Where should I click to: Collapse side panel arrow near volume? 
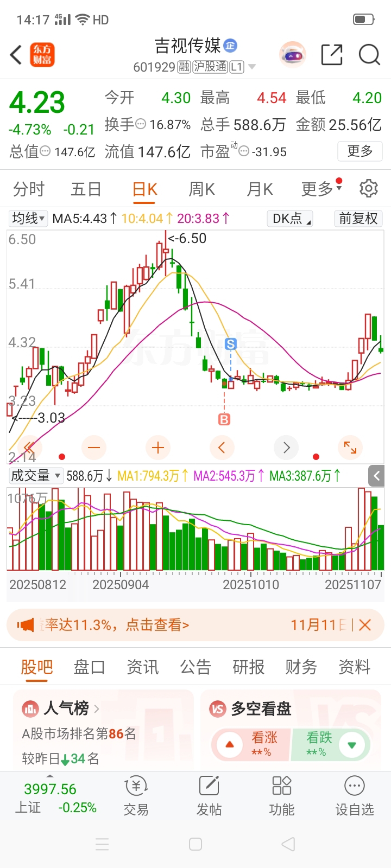point(377,476)
